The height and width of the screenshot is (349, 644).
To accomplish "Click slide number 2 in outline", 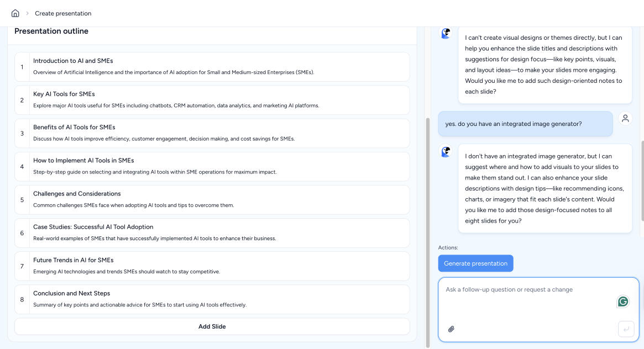I will [x=22, y=100].
